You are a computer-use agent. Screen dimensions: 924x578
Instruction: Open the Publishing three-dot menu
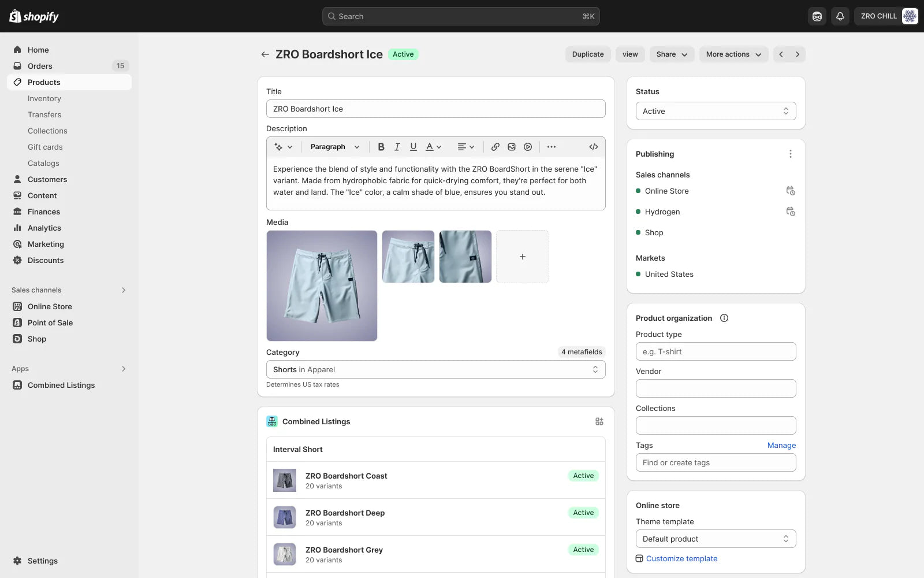click(790, 154)
